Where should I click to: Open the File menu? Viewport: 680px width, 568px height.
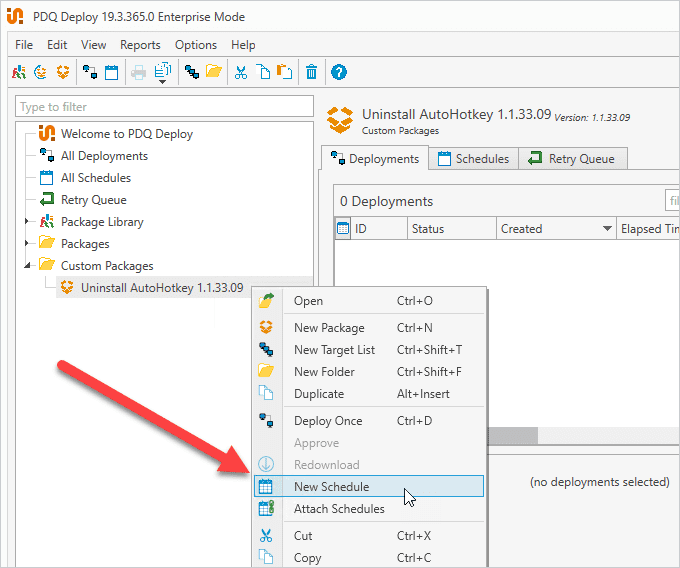click(24, 45)
